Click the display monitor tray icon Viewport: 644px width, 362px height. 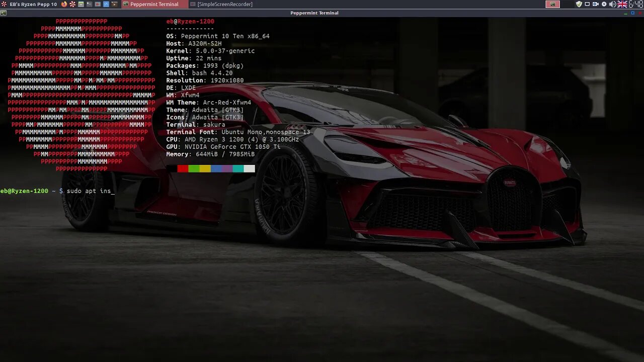pyautogui.click(x=587, y=4)
